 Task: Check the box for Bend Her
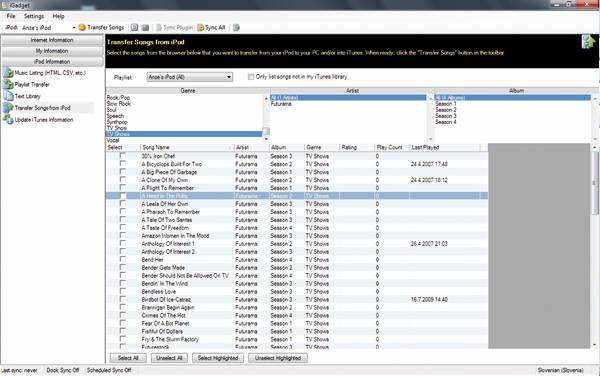pyautogui.click(x=122, y=260)
